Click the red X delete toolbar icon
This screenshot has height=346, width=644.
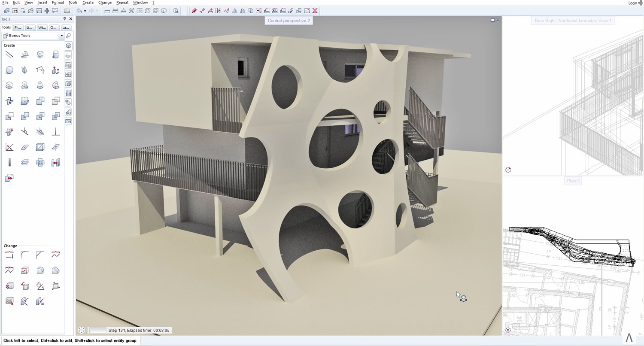pos(315,11)
